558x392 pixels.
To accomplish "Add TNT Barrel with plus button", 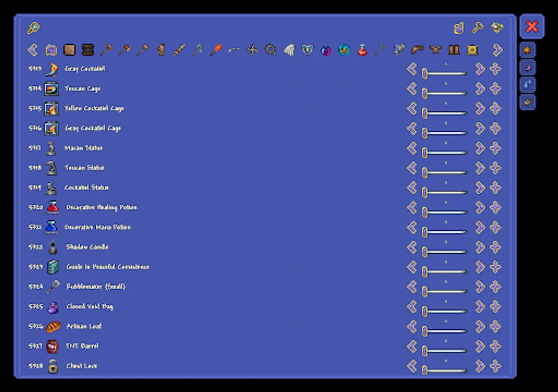I will (495, 346).
